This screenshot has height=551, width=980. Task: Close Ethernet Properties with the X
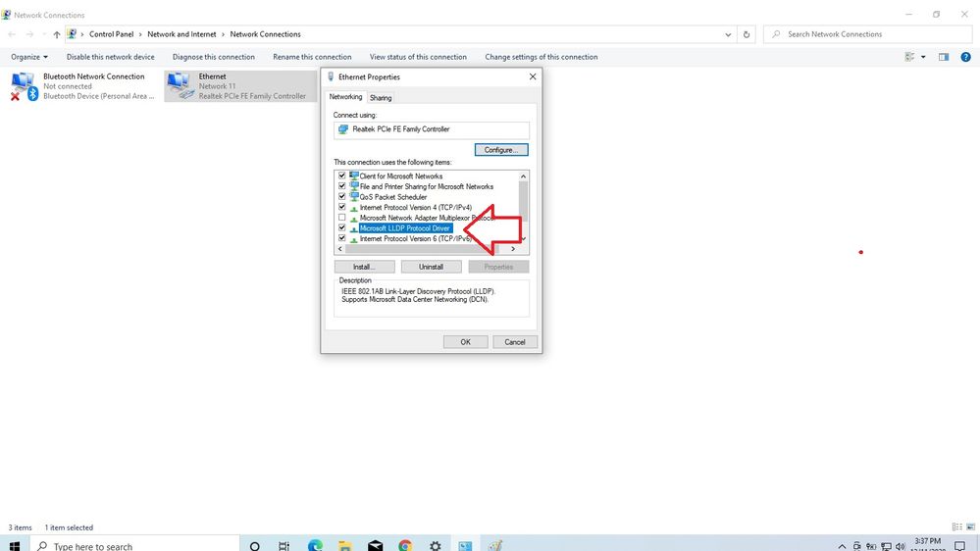pos(533,76)
